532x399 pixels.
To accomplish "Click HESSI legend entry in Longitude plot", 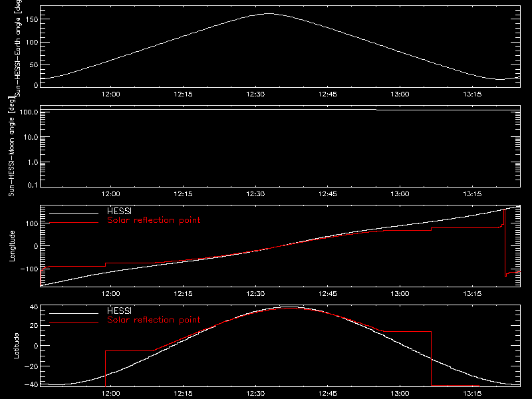I will point(119,211).
